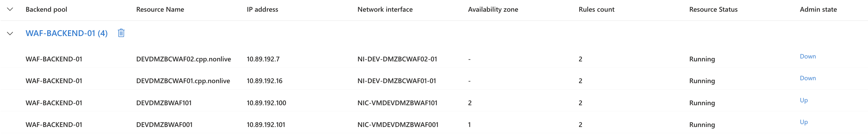Sort by the Backend pool column header
The width and height of the screenshot is (868, 139).
click(x=46, y=9)
